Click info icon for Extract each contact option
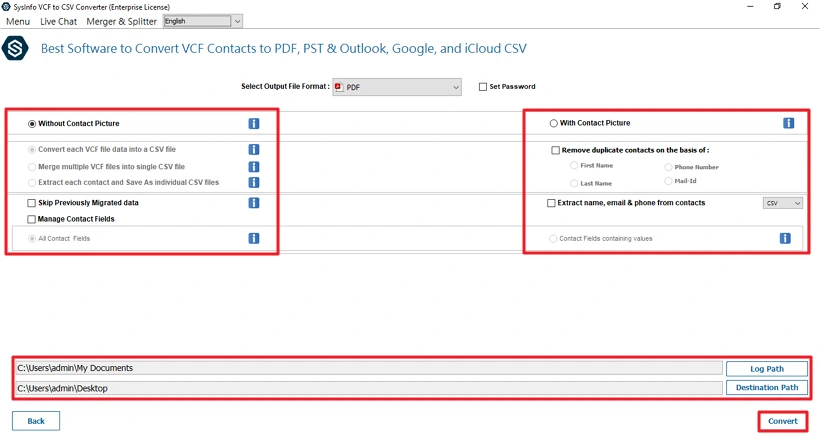The image size is (820, 437). click(254, 182)
